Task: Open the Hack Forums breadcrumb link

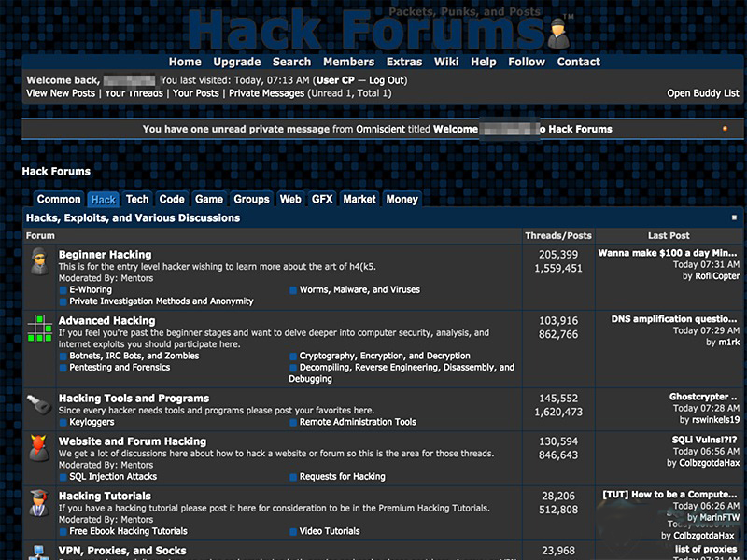Action: click(x=56, y=172)
